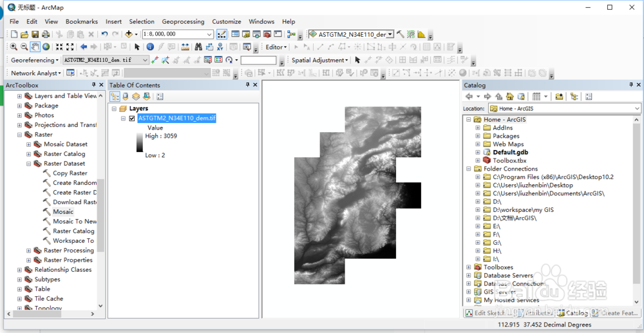Expand the Mosaic Dataset toolset
Viewport: 644px width, 333px height.
coord(29,144)
